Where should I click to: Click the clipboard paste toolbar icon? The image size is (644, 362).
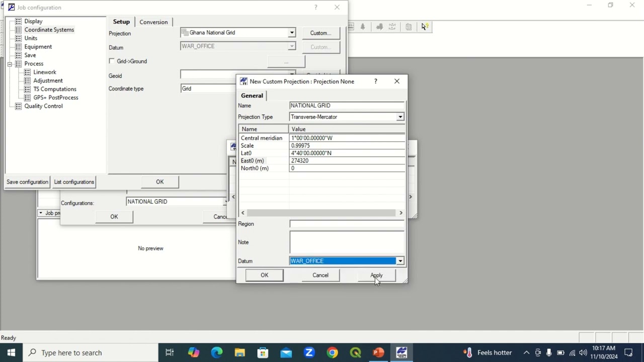(x=409, y=27)
